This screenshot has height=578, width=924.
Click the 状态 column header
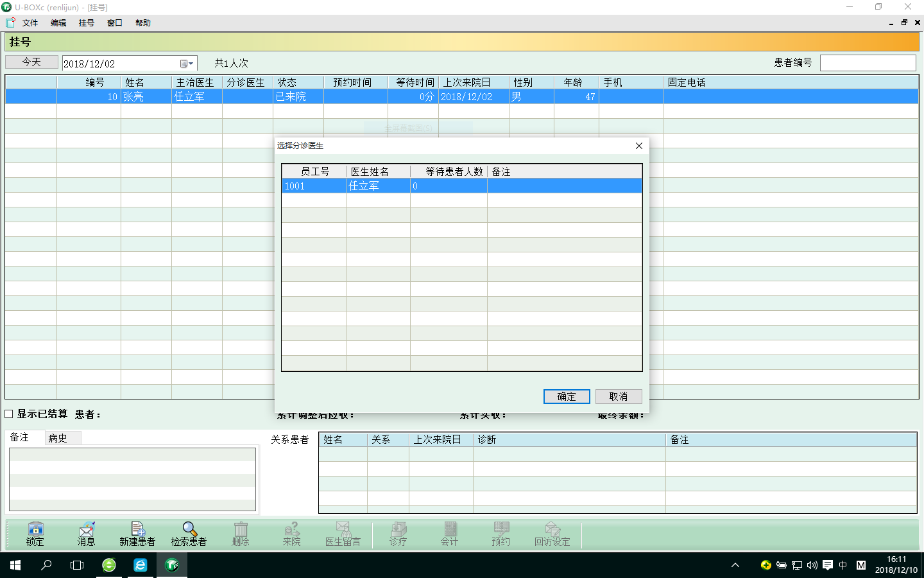pos(298,82)
